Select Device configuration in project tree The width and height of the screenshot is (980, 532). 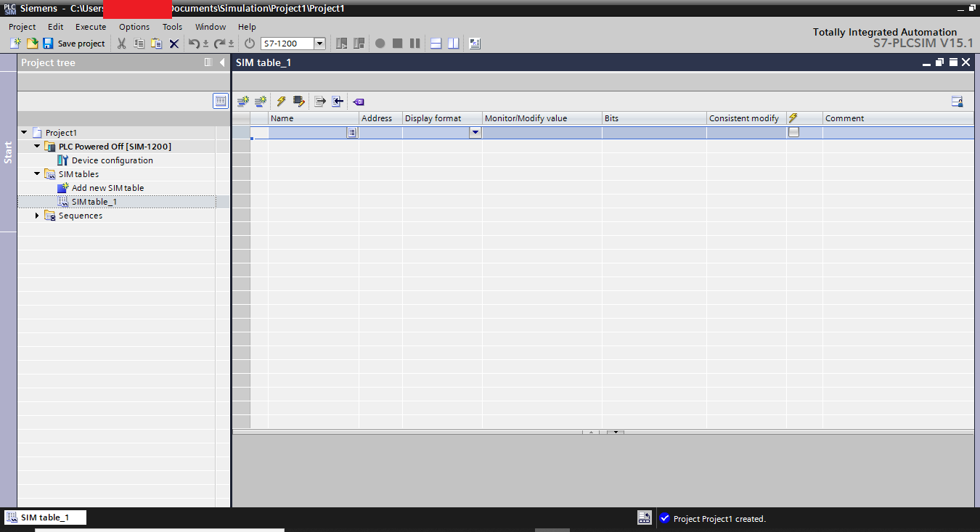point(112,160)
